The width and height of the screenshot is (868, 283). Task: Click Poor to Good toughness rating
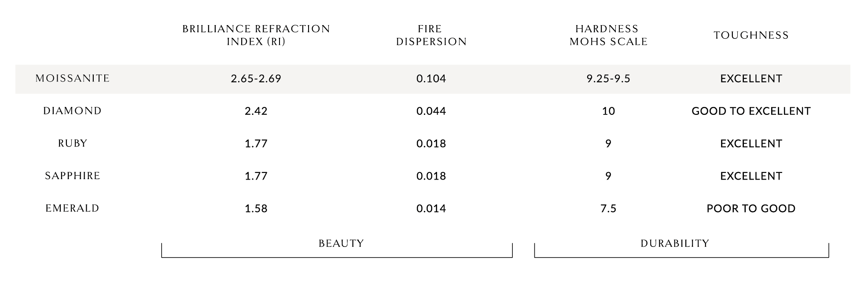(x=751, y=209)
